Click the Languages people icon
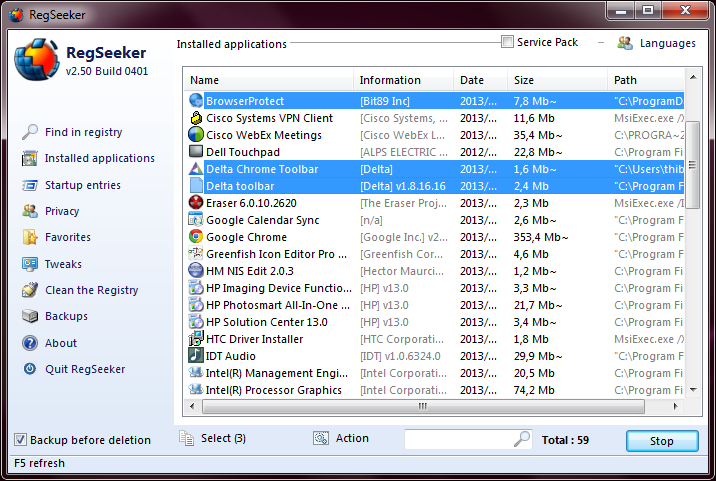The width and height of the screenshot is (716, 481). point(625,43)
